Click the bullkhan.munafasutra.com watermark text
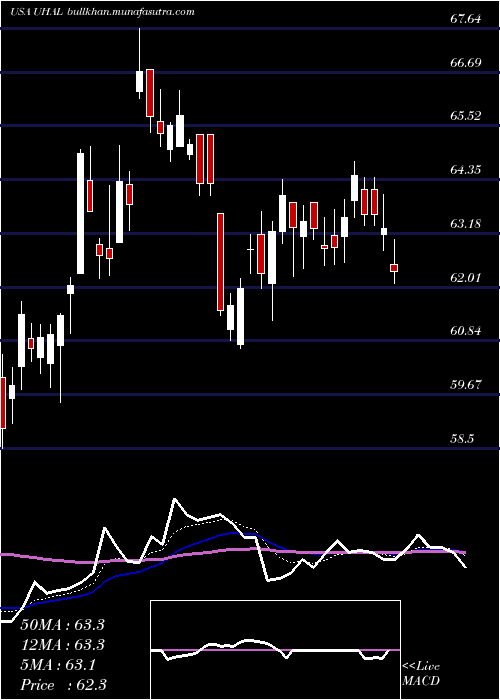500x700 pixels. 130,12
